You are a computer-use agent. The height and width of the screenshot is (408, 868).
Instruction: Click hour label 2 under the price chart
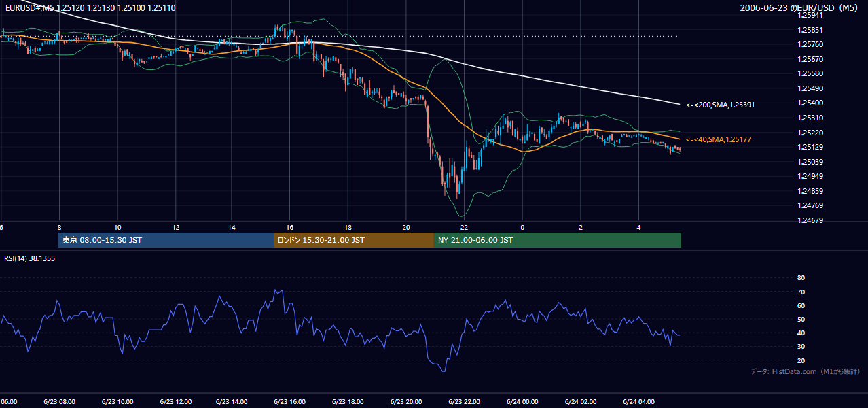pyautogui.click(x=581, y=227)
